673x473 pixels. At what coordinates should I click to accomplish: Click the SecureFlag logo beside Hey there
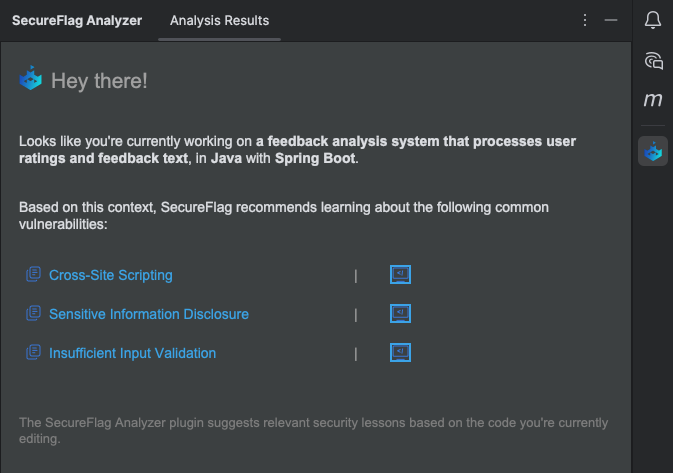[x=31, y=80]
